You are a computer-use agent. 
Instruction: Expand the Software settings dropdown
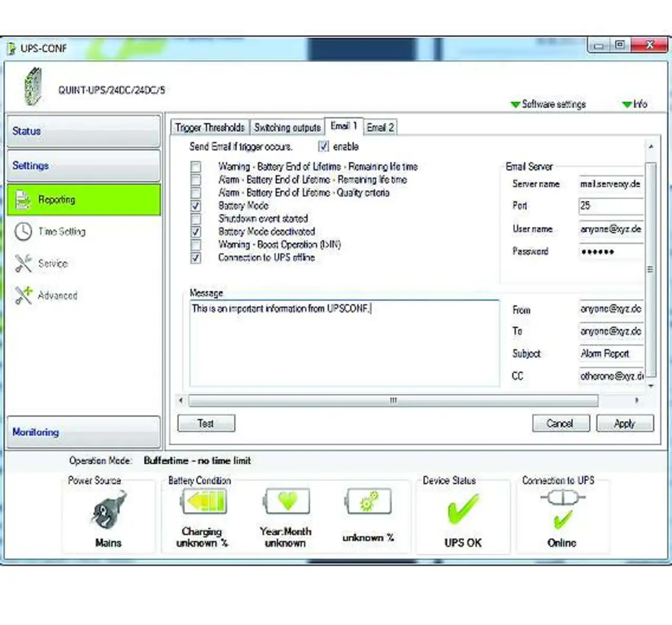pyautogui.click(x=548, y=105)
